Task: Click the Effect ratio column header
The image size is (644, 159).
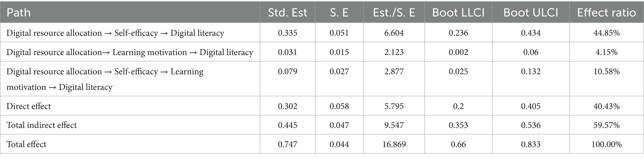Action: pos(606,13)
